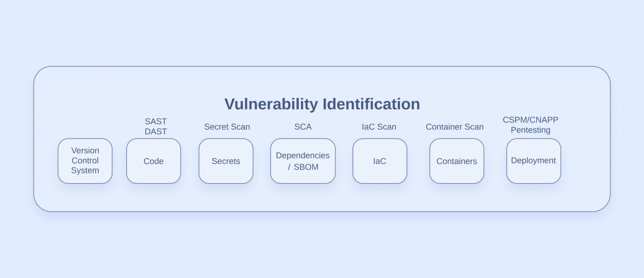Click the Vulnerability Identification title

point(322,104)
